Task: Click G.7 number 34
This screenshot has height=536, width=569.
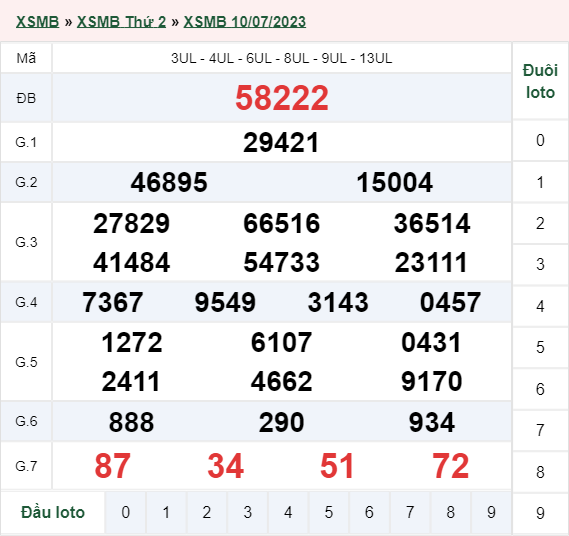Action: [225, 466]
